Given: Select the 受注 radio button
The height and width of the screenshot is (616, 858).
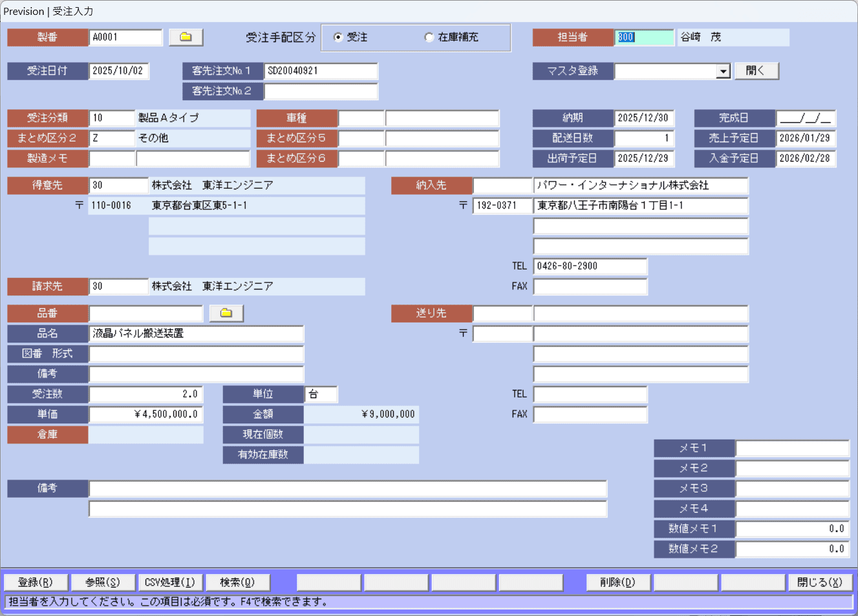Looking at the screenshot, I should (338, 37).
